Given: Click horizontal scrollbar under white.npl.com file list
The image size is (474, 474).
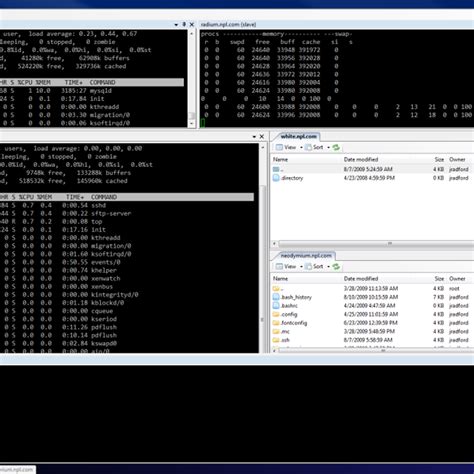Looking at the screenshot, I should coord(373,244).
